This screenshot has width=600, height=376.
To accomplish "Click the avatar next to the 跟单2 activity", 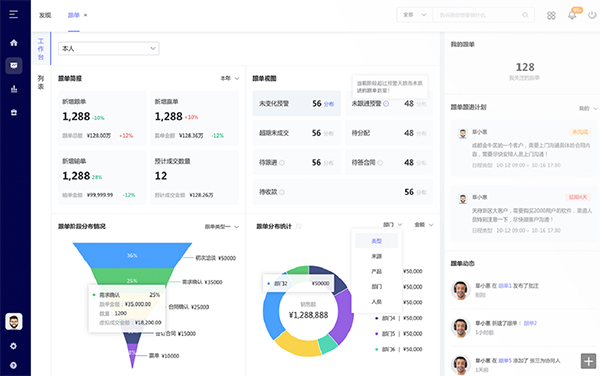I will tap(460, 328).
